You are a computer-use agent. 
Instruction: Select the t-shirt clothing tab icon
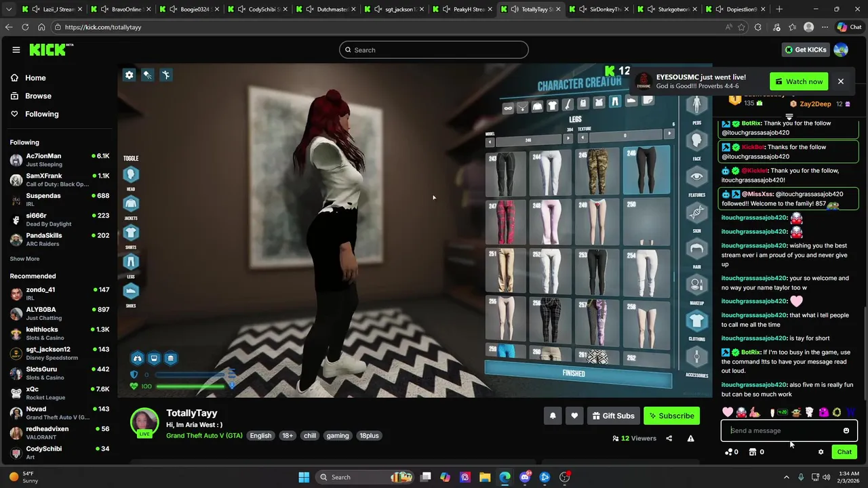click(552, 106)
